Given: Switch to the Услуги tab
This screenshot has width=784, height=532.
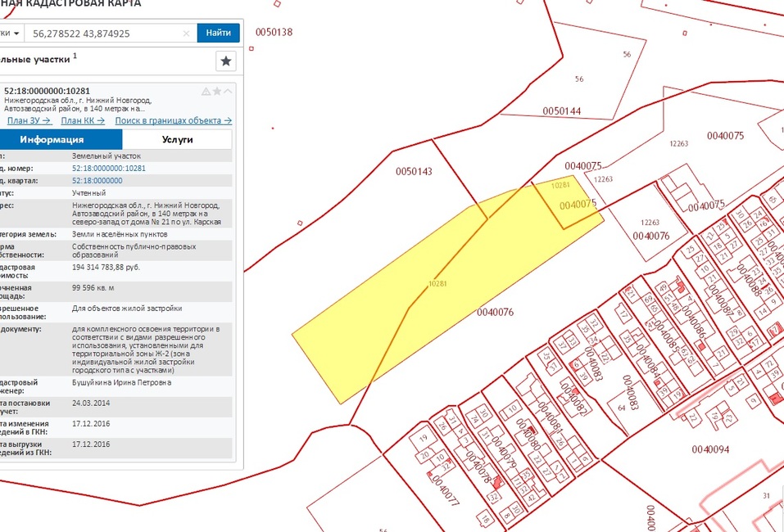Looking at the screenshot, I should coord(177,140).
